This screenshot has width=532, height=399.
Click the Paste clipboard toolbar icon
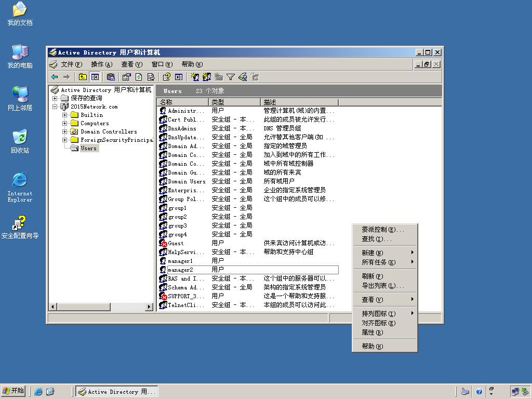tap(111, 77)
